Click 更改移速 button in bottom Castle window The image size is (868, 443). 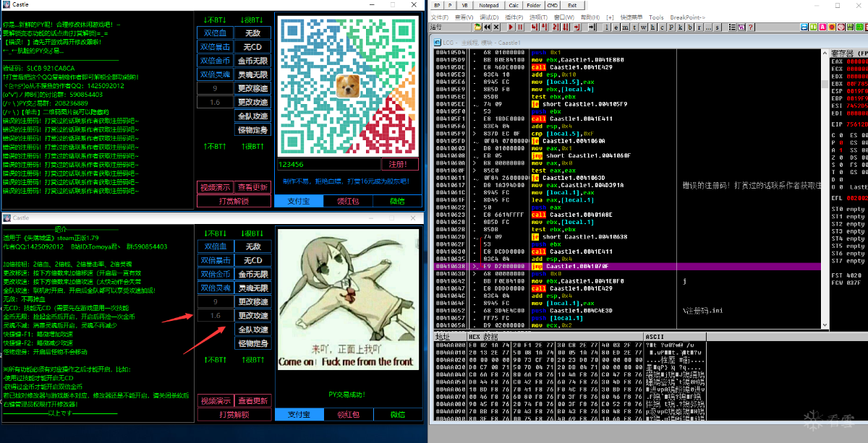pyautogui.click(x=252, y=301)
